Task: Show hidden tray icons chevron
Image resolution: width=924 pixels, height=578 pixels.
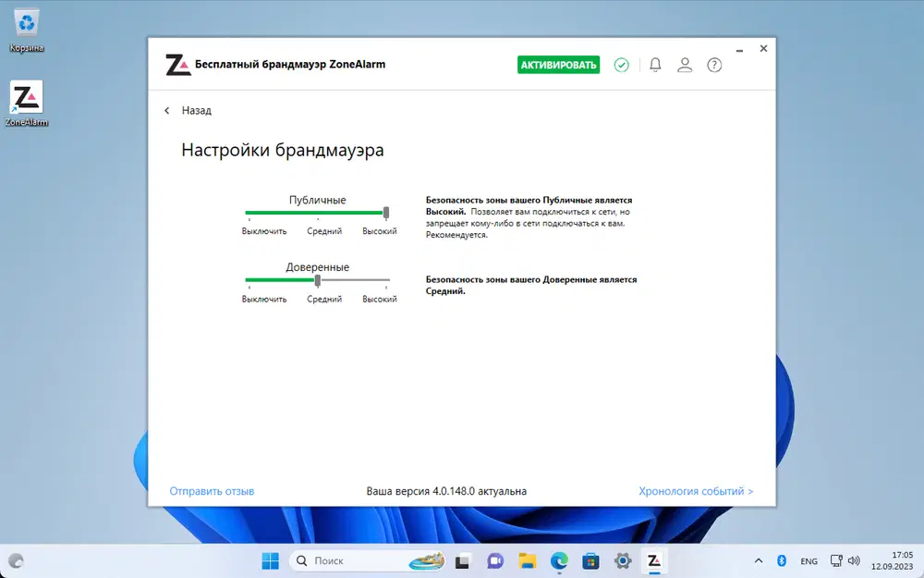Action: (759, 561)
